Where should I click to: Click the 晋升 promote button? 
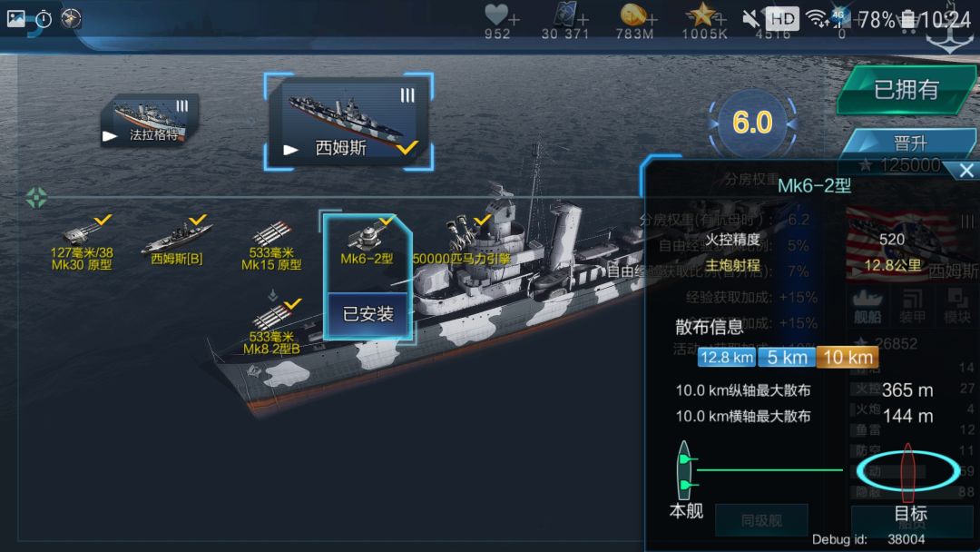pyautogui.click(x=910, y=143)
